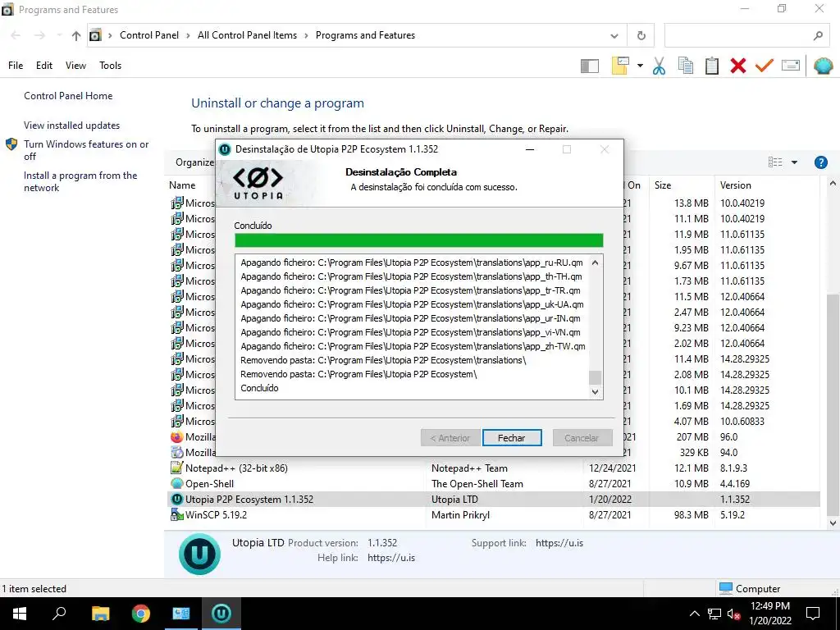Toggle the navigation pane icon
Viewport: 840px width, 630px height.
tap(589, 66)
